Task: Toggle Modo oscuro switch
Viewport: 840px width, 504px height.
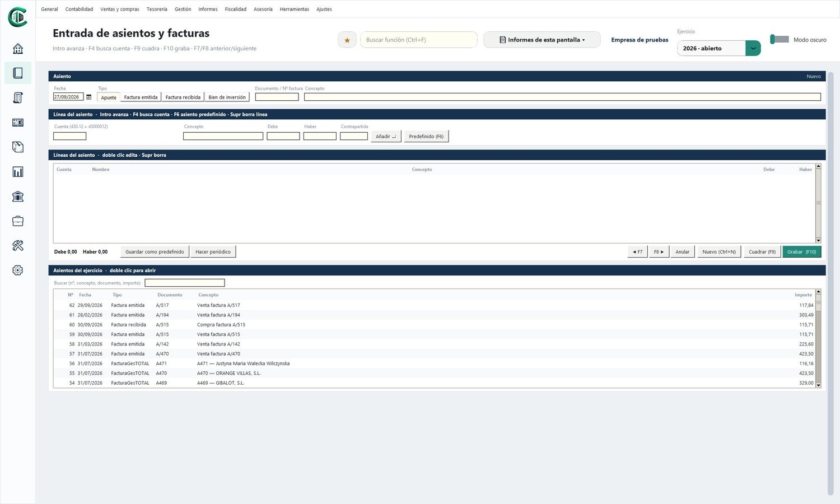Action: pos(780,39)
